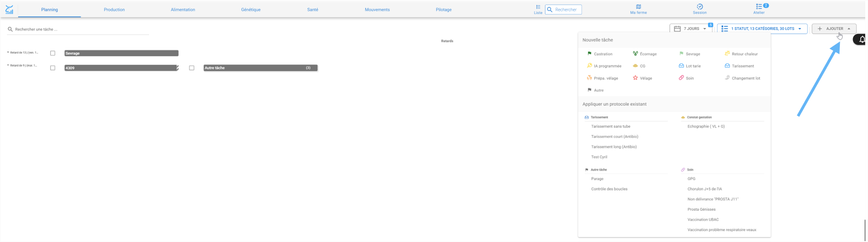This screenshot has width=868, height=242.
Task: Open the Session icon
Action: (x=700, y=7)
